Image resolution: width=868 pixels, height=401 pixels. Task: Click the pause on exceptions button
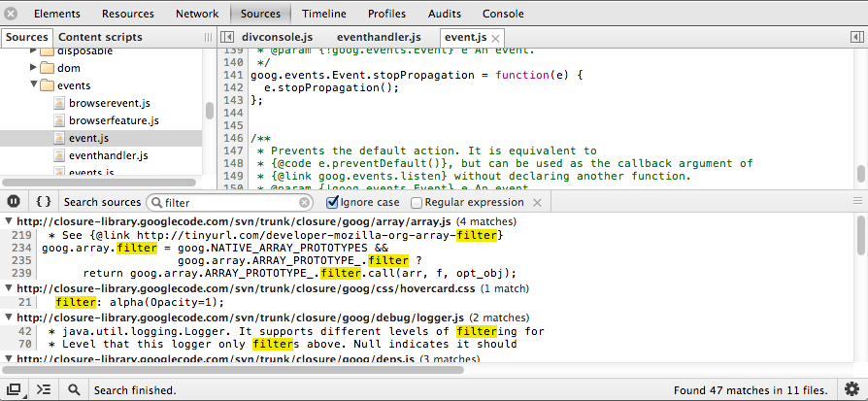pyautogui.click(x=14, y=202)
